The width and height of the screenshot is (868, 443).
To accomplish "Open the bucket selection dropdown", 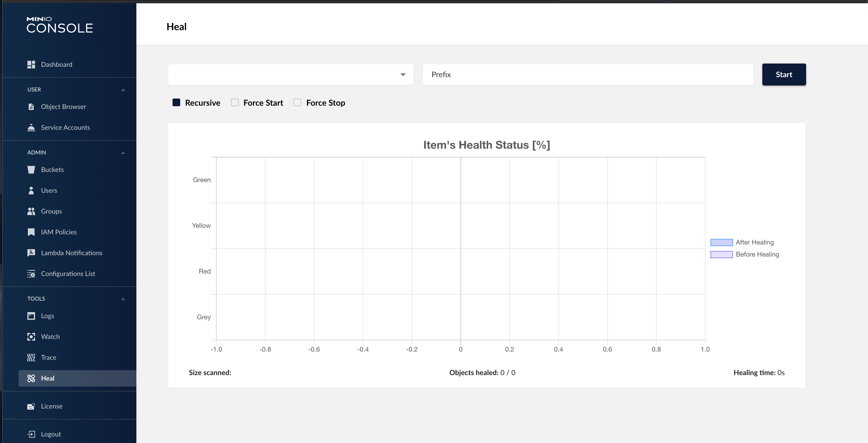I will (291, 74).
